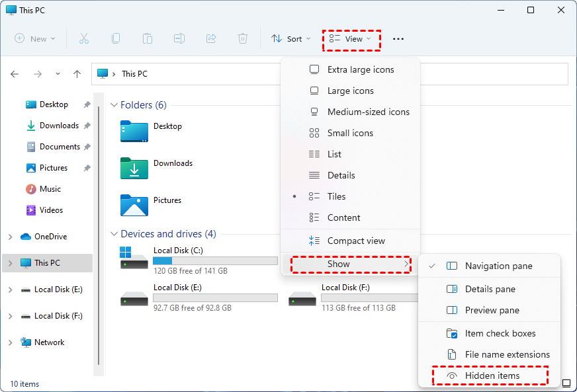Screen dimensions: 577x392
Task: Go forward with the right arrow
Action: pos(38,74)
